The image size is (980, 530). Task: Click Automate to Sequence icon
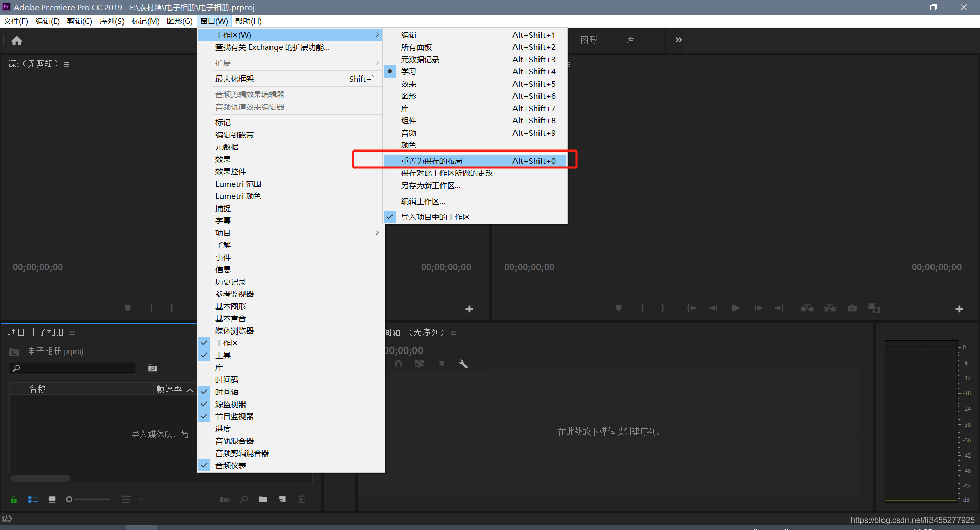point(225,500)
